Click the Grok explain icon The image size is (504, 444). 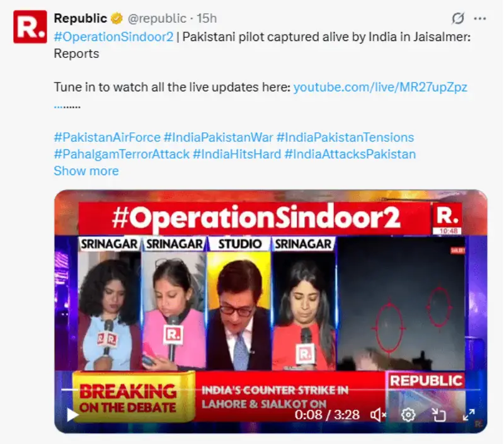pos(458,18)
